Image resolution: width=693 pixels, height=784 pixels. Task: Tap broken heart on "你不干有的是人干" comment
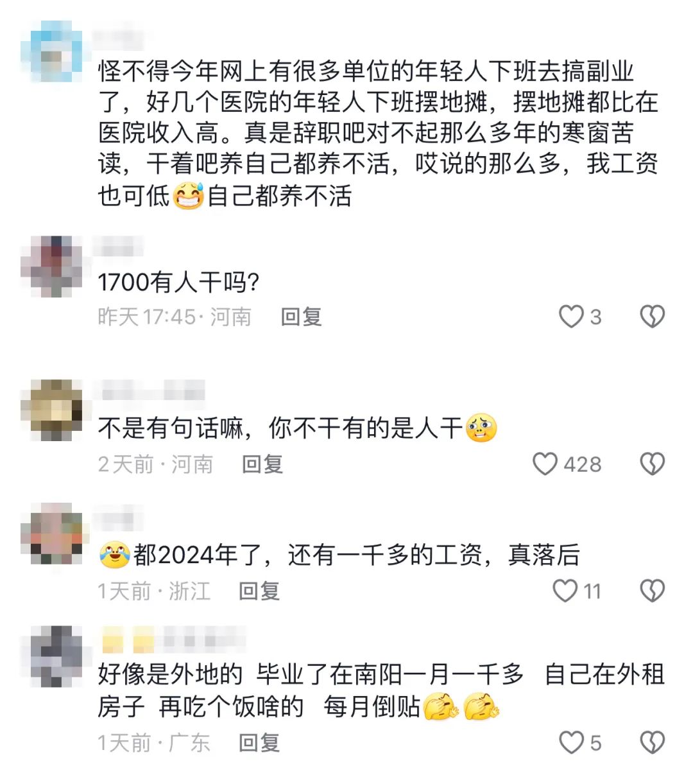click(x=653, y=464)
